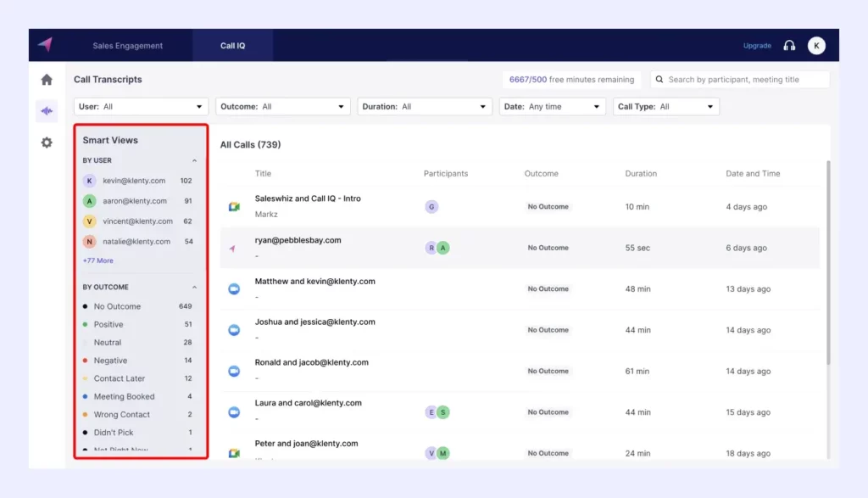Expand the Outcome filter dropdown

click(x=282, y=107)
